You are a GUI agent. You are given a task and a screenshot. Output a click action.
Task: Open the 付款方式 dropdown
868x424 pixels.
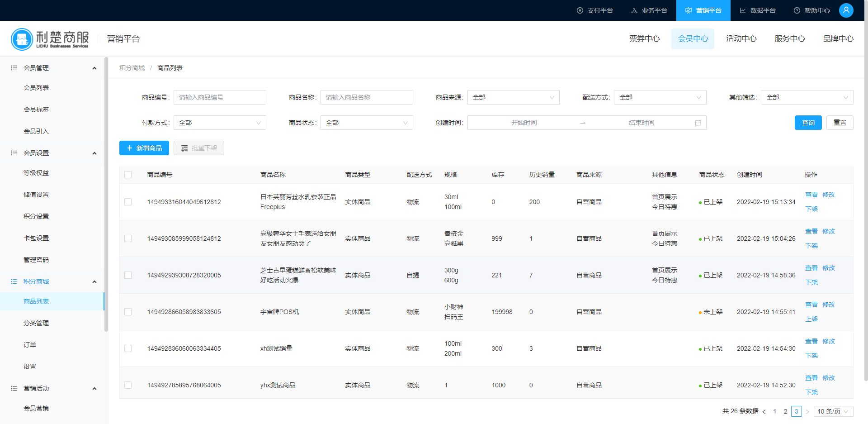(220, 123)
